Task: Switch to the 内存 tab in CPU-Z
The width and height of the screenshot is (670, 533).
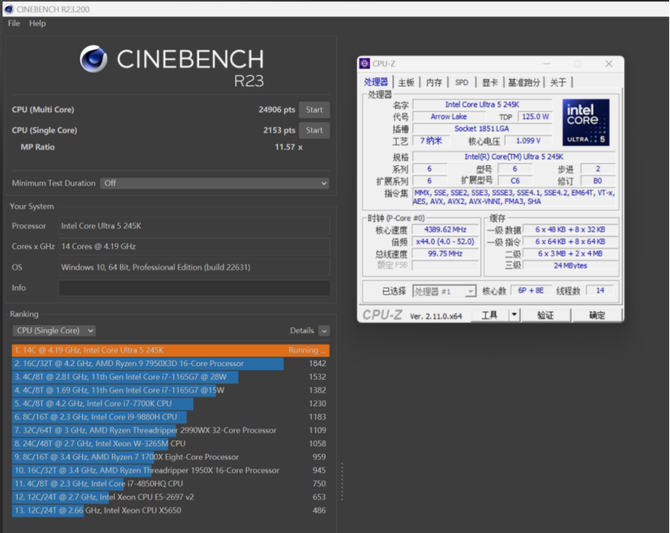Action: [434, 82]
